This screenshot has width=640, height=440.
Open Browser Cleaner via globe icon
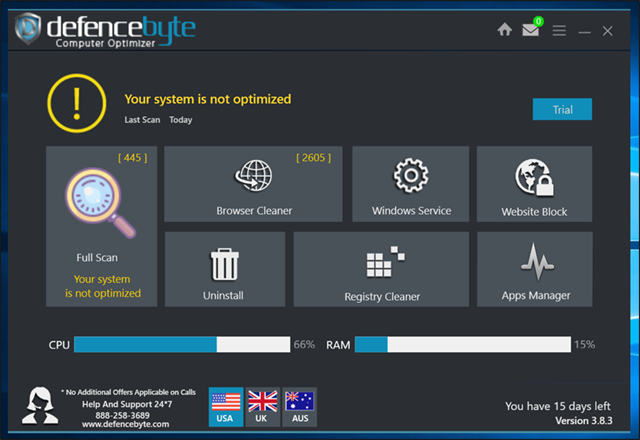point(253,176)
